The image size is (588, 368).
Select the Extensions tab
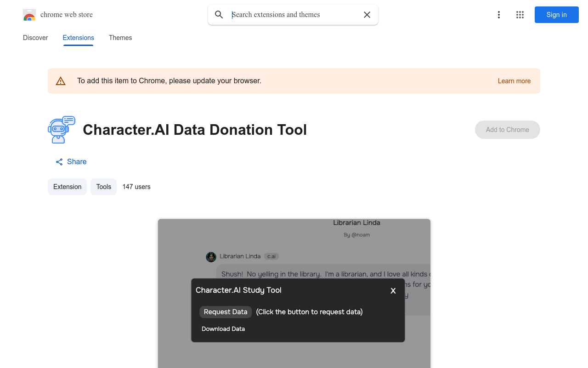[79, 38]
